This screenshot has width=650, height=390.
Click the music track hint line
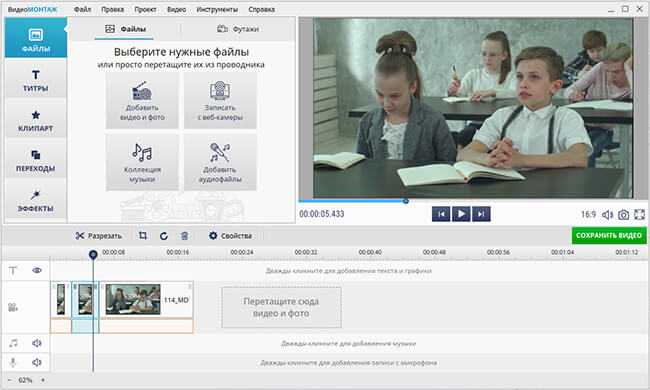coord(349,344)
